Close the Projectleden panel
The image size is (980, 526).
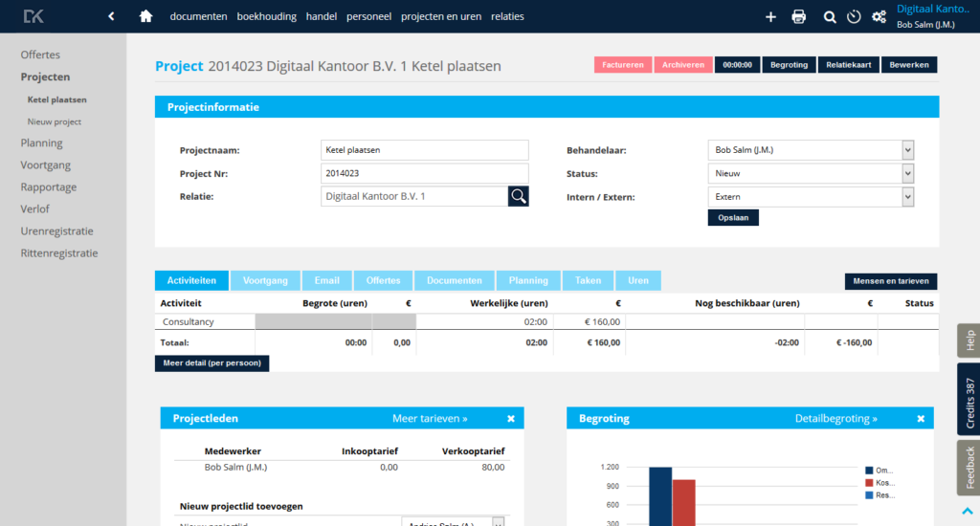pyautogui.click(x=511, y=419)
